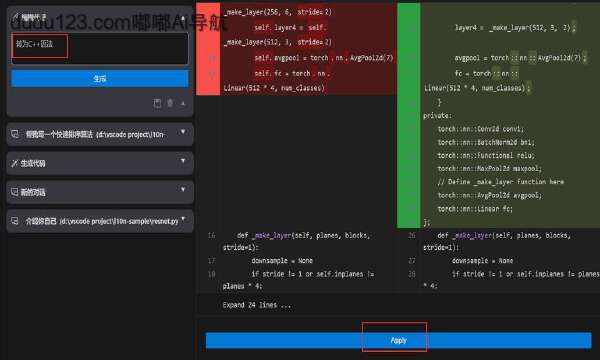Click the blue 生成 generate button
This screenshot has height=360, width=600.
tap(100, 78)
